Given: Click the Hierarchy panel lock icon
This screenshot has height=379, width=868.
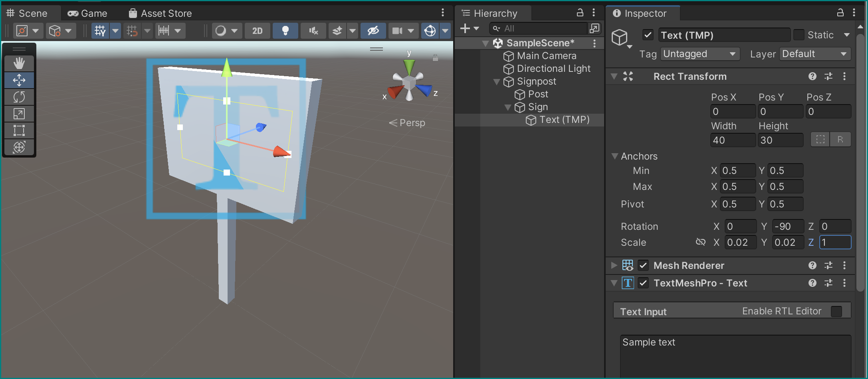Looking at the screenshot, I should 580,13.
